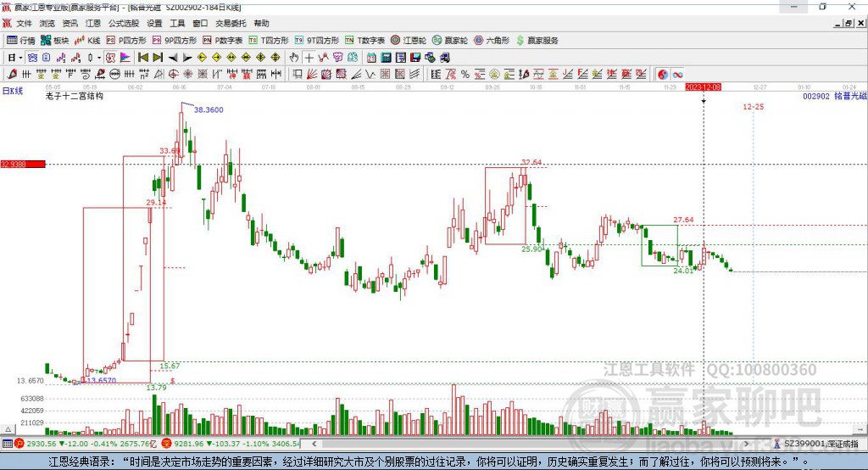Click the SZ399001 深证成指 status item
868x470 pixels.
[815, 444]
